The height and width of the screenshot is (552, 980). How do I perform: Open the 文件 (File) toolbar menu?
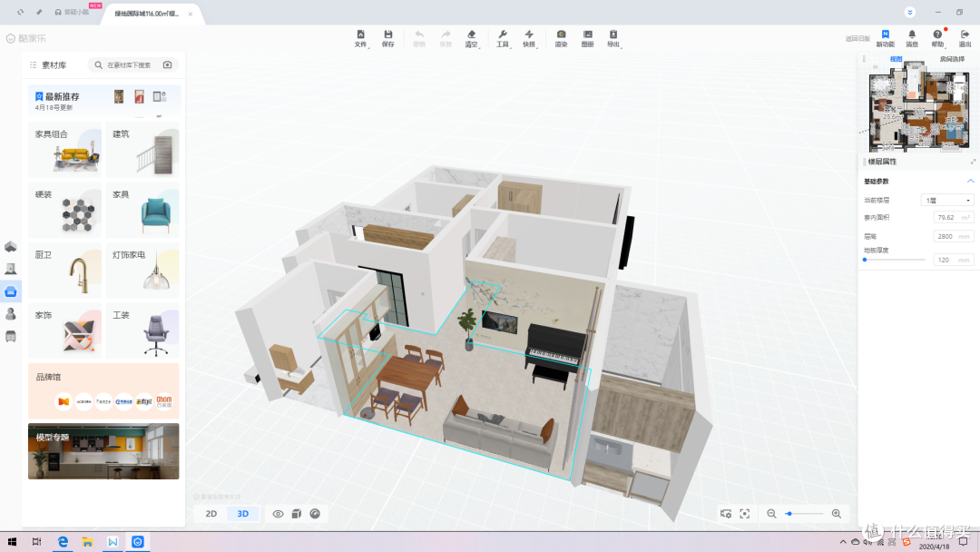(x=360, y=39)
